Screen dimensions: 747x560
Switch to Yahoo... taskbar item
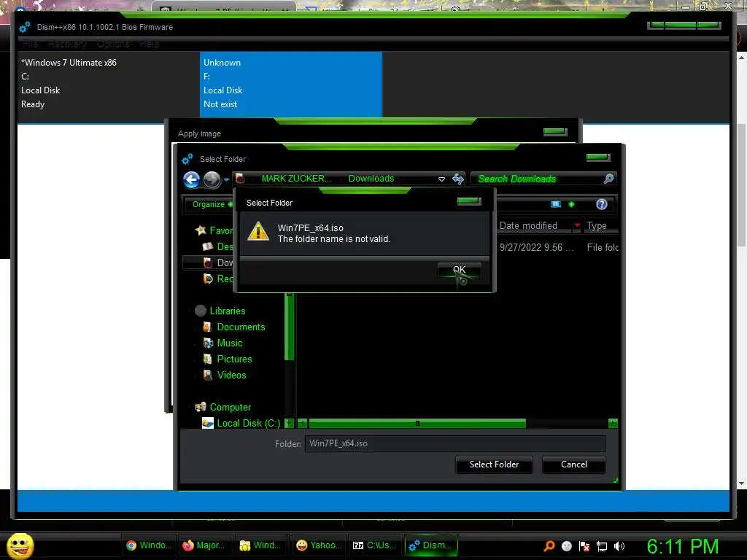[318, 545]
